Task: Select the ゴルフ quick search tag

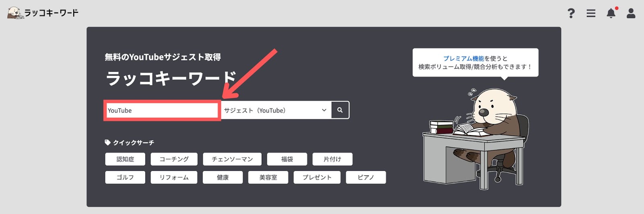Action: tap(125, 177)
